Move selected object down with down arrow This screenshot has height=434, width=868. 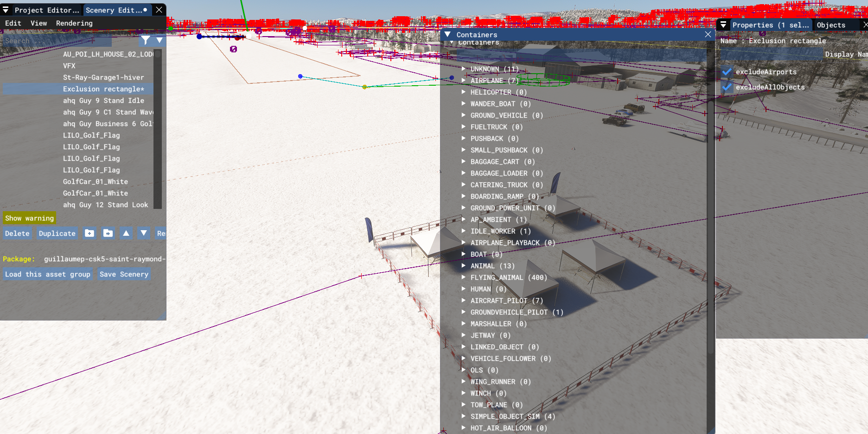[144, 233]
